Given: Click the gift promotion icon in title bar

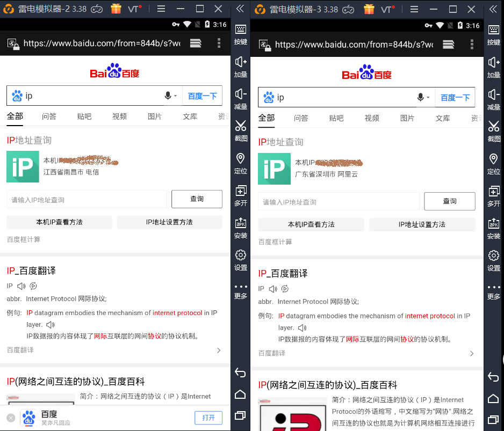Looking at the screenshot, I should point(116,8).
